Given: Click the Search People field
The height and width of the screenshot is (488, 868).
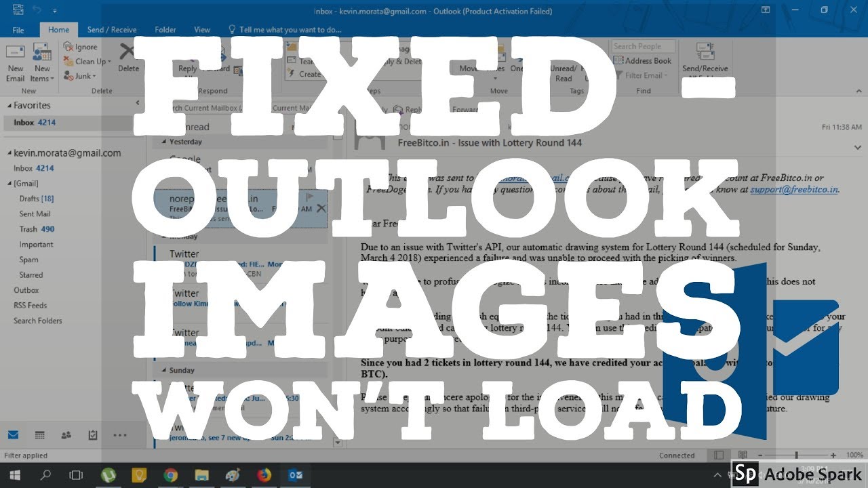Looking at the screenshot, I should [644, 46].
